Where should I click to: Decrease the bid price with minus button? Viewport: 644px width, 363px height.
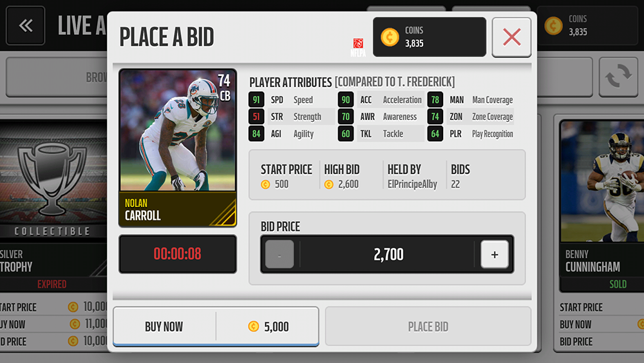point(279,255)
